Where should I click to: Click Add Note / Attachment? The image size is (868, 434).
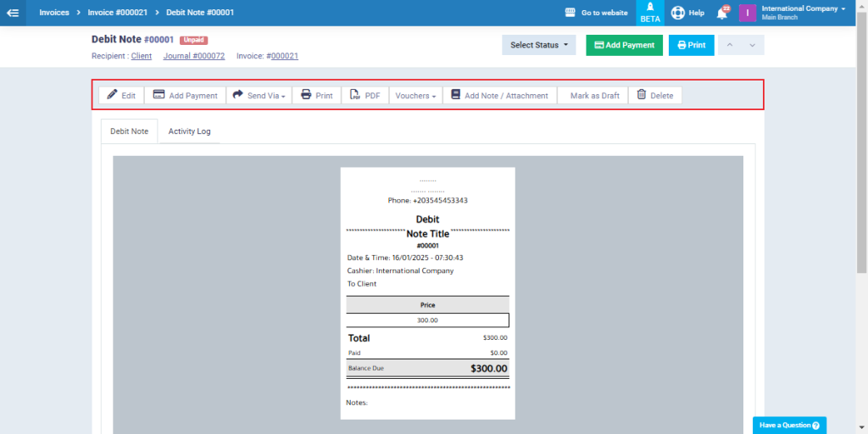500,95
